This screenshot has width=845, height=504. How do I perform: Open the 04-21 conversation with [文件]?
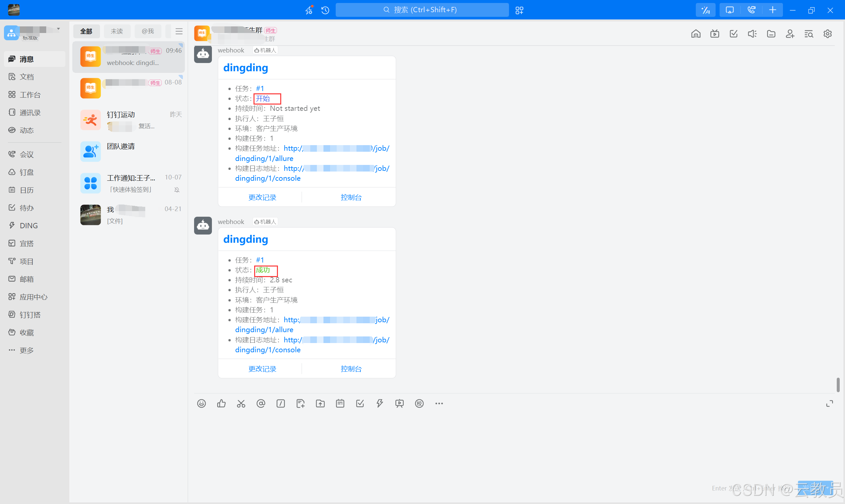point(128,215)
